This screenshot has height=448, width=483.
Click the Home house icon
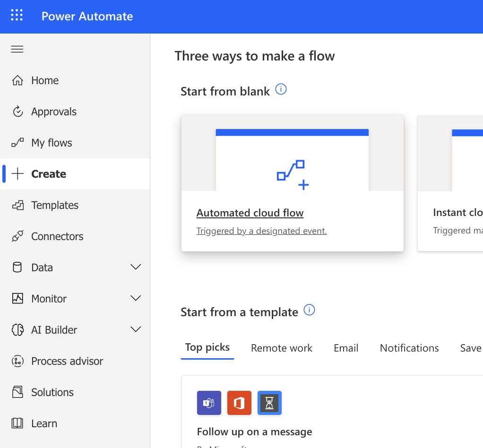[x=17, y=80]
